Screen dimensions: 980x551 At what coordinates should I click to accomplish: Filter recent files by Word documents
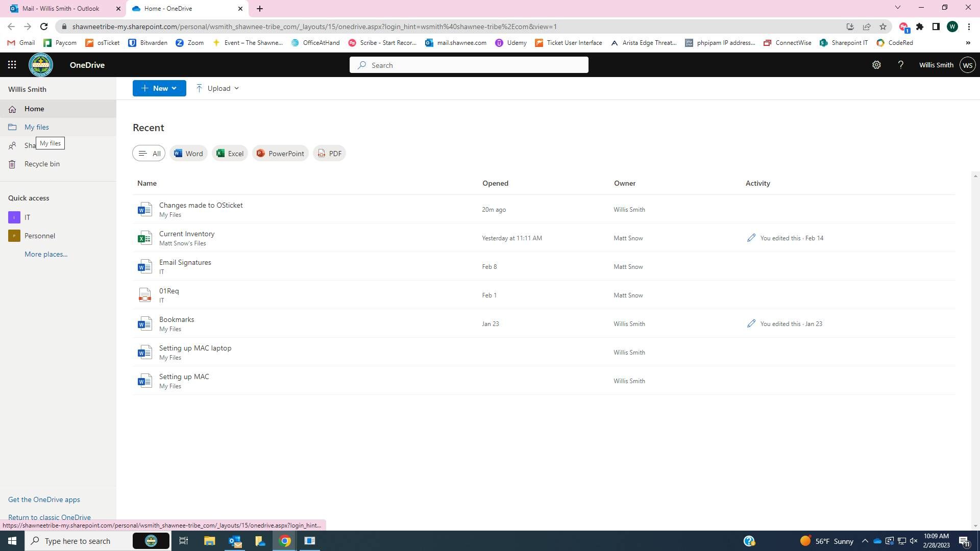pos(188,153)
